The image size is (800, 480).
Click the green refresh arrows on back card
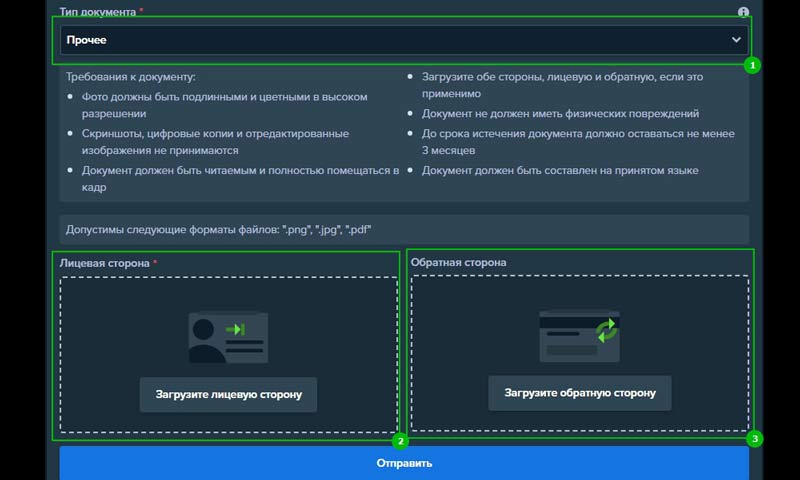point(606,331)
